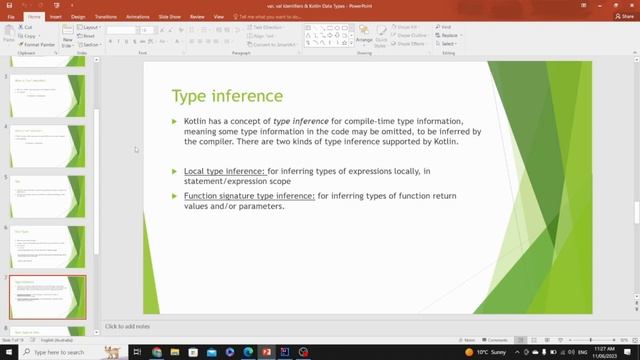Switch to View tab
The height and width of the screenshot is (360, 640).
tap(219, 17)
